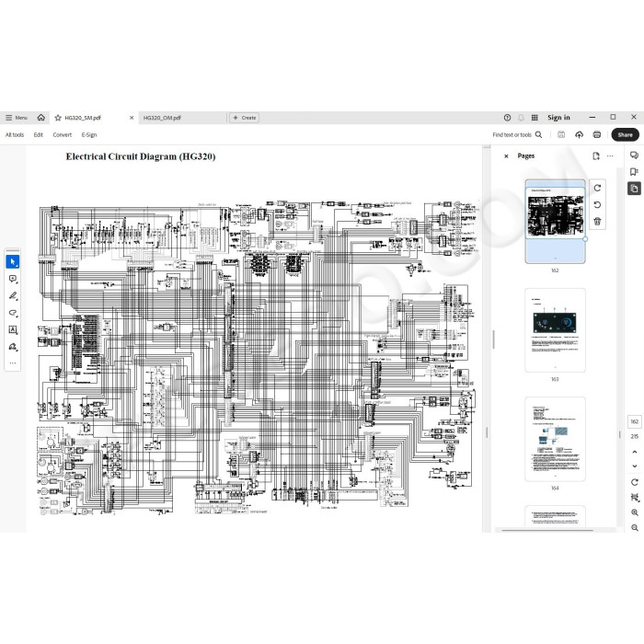The height and width of the screenshot is (644, 644).
Task: Choose the Sign stamp tool
Action: click(13, 347)
